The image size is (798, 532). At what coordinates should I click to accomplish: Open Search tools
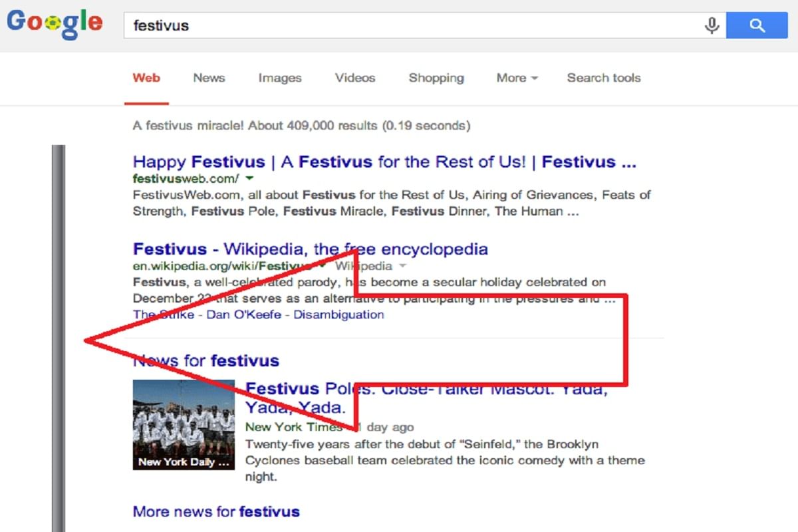pos(603,78)
